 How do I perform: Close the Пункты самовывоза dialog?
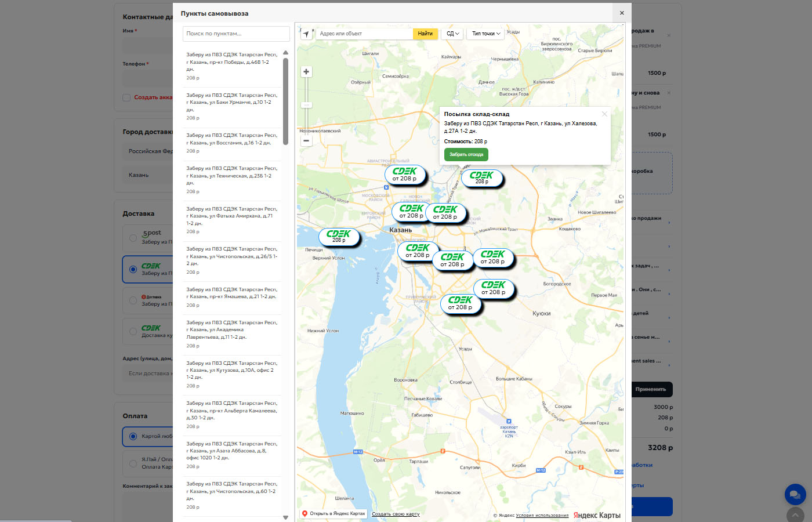click(622, 13)
